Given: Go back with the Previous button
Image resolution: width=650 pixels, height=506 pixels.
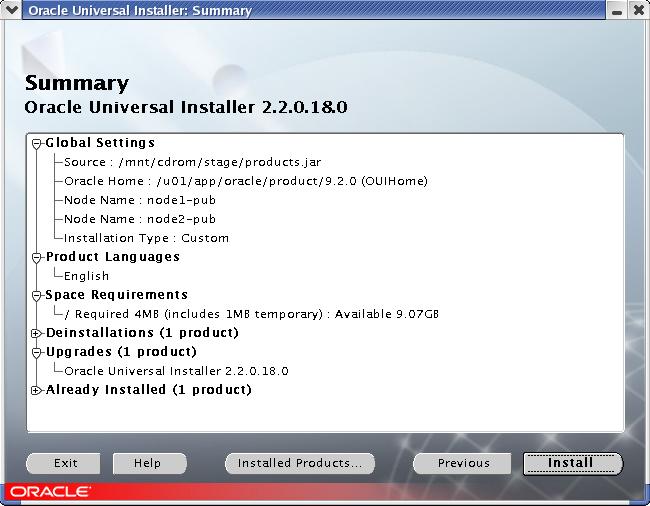Looking at the screenshot, I should click(463, 463).
